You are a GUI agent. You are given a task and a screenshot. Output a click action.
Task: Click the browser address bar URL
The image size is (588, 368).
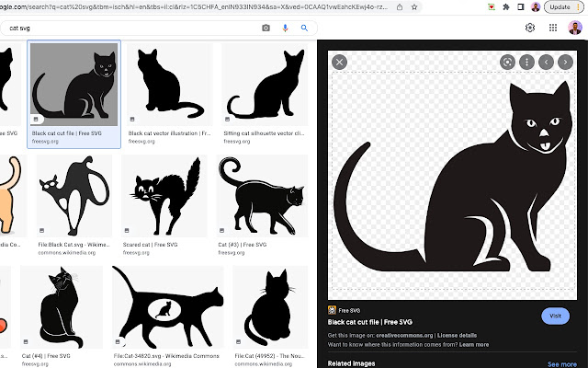pos(195,7)
